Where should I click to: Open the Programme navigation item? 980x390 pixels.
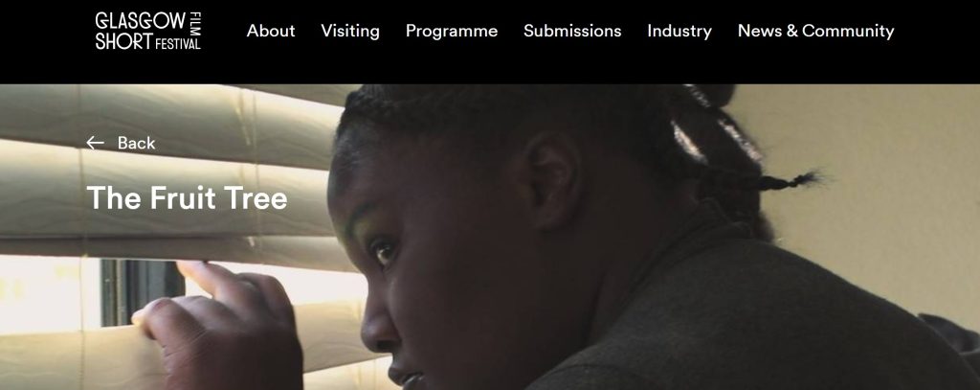click(452, 32)
